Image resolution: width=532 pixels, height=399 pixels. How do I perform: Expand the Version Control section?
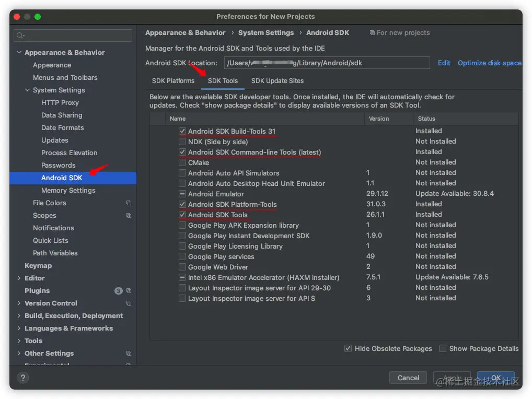coord(19,303)
